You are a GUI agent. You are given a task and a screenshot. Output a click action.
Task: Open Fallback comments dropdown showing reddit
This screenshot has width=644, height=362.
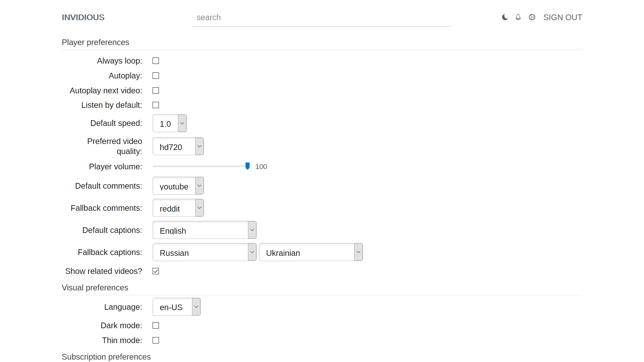point(178,208)
